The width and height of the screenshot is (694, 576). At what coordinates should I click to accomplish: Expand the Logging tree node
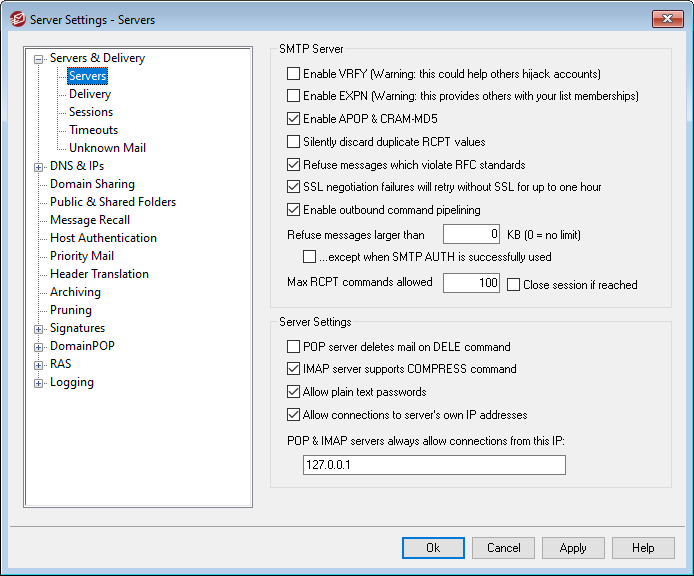pos(39,383)
